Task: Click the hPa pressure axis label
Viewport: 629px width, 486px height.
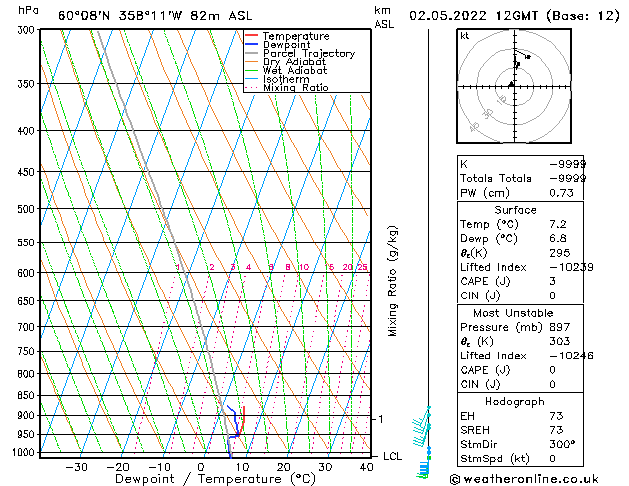Action: click(29, 10)
